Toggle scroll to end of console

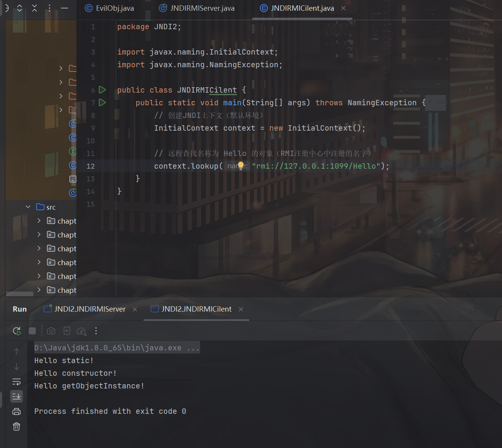[x=17, y=396]
